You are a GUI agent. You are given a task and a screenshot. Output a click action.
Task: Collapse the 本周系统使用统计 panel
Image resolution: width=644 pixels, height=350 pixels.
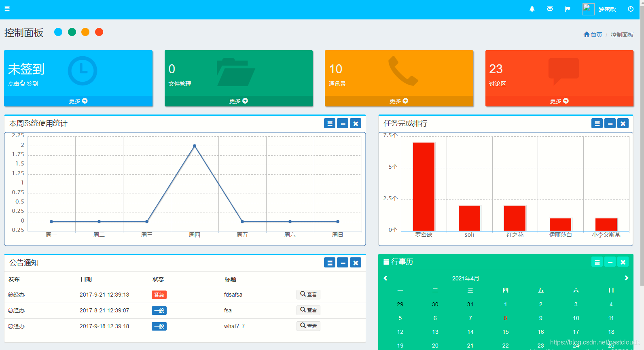[343, 123]
